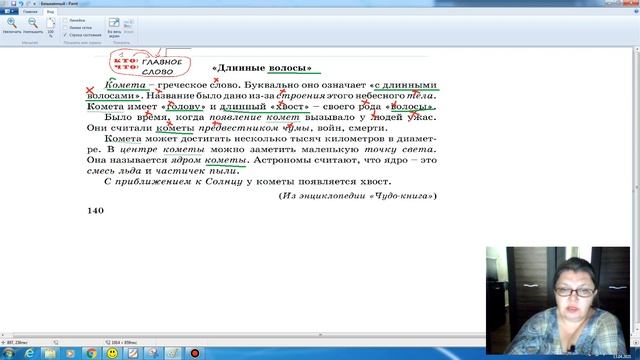
Task: Click the webcam video overlay
Action: coord(558,300)
